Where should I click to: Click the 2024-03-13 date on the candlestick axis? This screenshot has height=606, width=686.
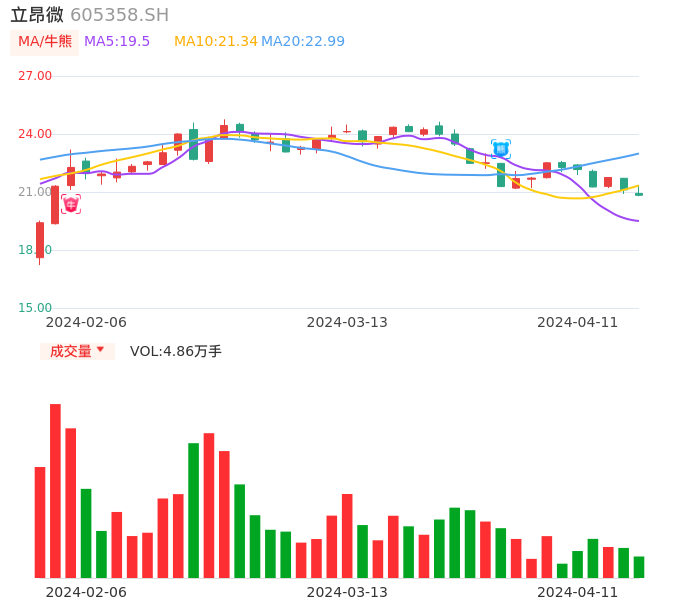[347, 322]
